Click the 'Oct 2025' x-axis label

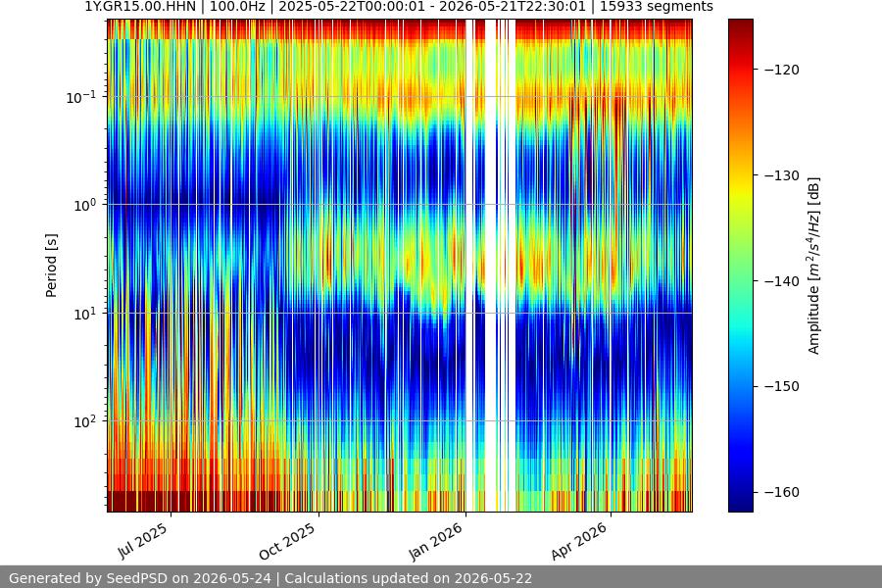[287, 542]
